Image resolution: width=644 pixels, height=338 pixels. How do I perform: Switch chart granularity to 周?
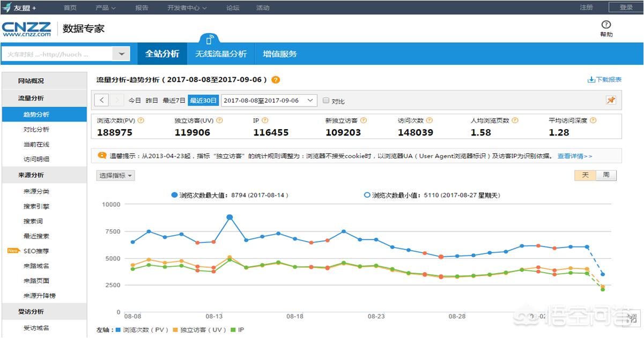pos(606,175)
